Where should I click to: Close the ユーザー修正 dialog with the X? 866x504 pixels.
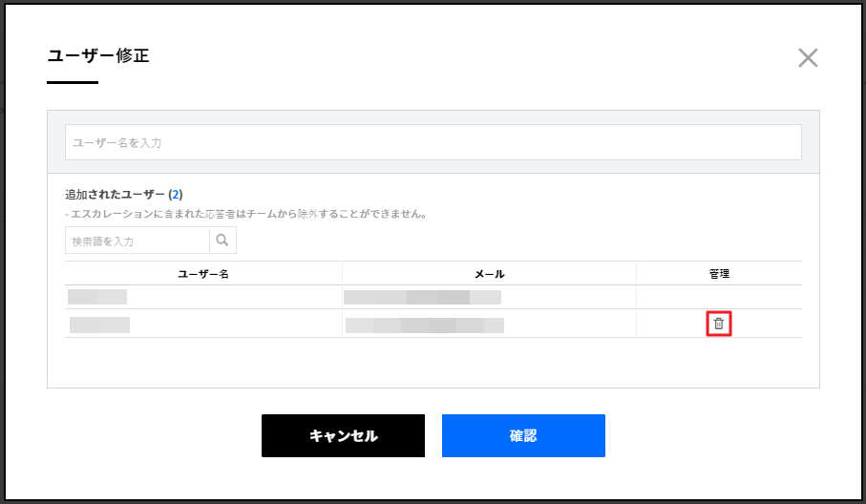tap(808, 58)
